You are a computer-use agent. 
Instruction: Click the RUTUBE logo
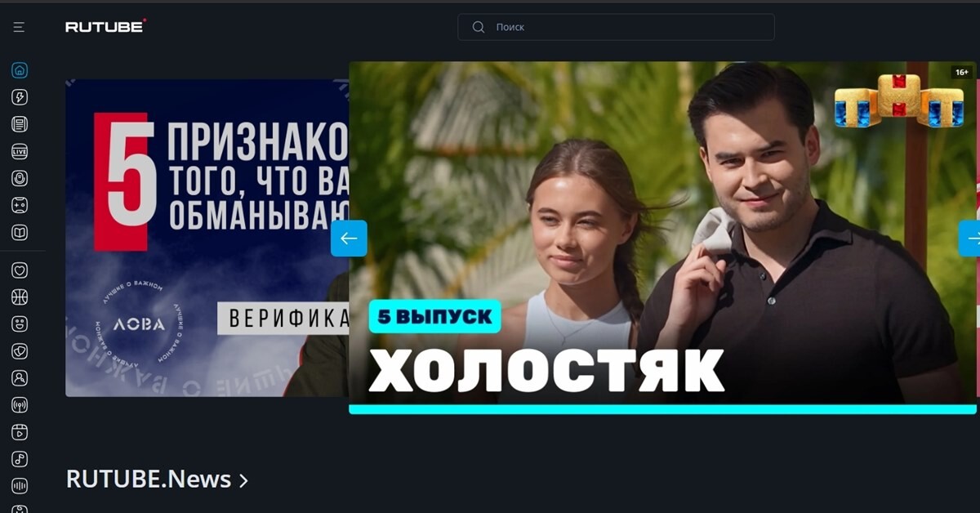coord(106,26)
